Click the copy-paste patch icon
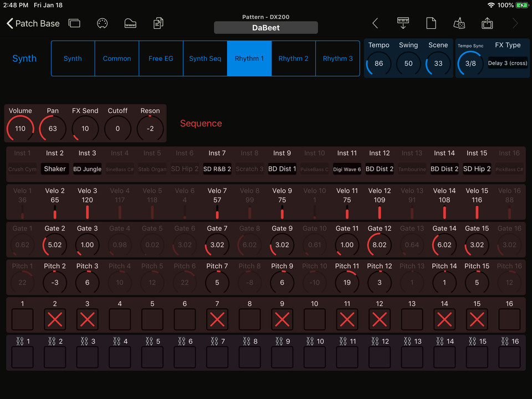Screen dimensions: 532x399 coord(158,23)
